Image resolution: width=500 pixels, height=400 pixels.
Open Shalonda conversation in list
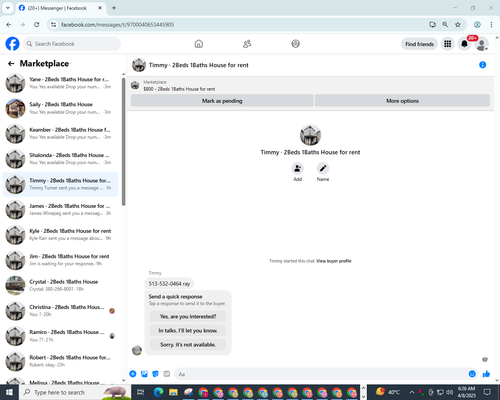click(x=60, y=159)
